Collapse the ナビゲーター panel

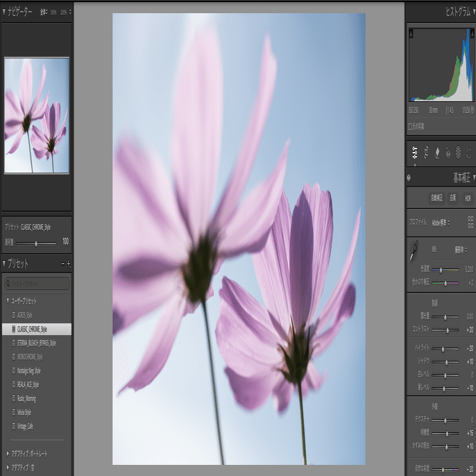[x=4, y=12]
